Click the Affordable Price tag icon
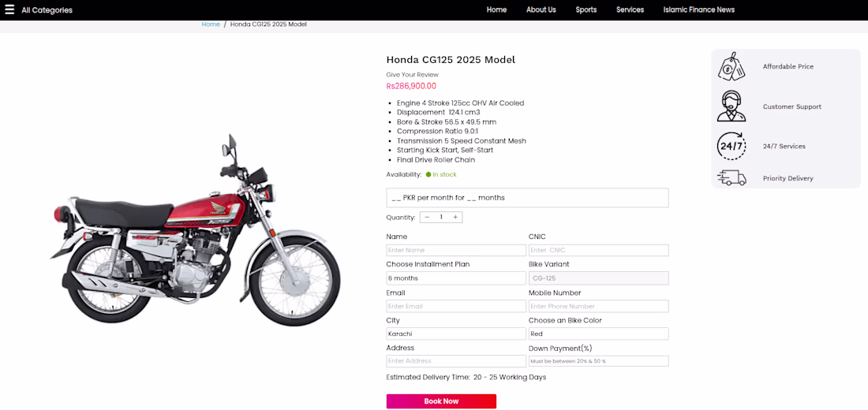Viewport: 868px width, 410px height. [x=731, y=67]
